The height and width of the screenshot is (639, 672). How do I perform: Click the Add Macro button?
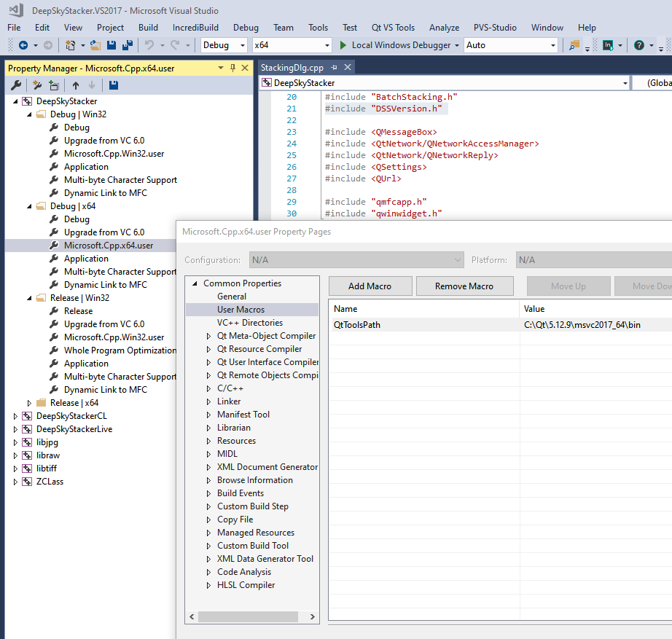pos(370,286)
